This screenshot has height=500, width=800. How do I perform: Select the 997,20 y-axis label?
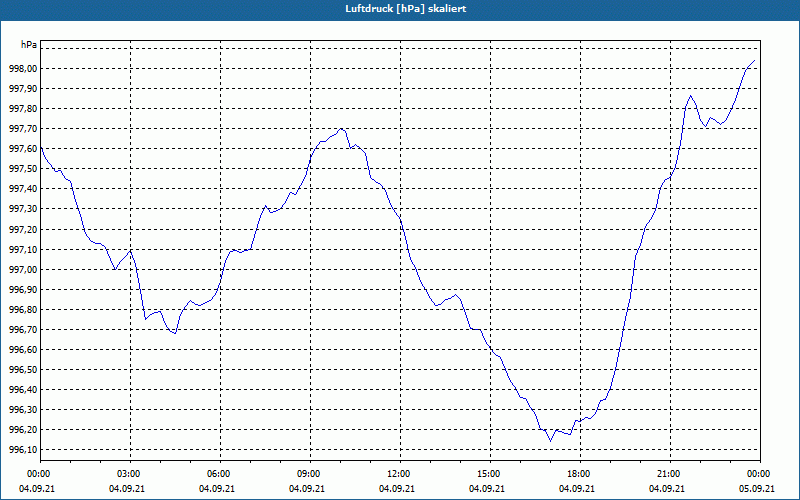(x=23, y=230)
